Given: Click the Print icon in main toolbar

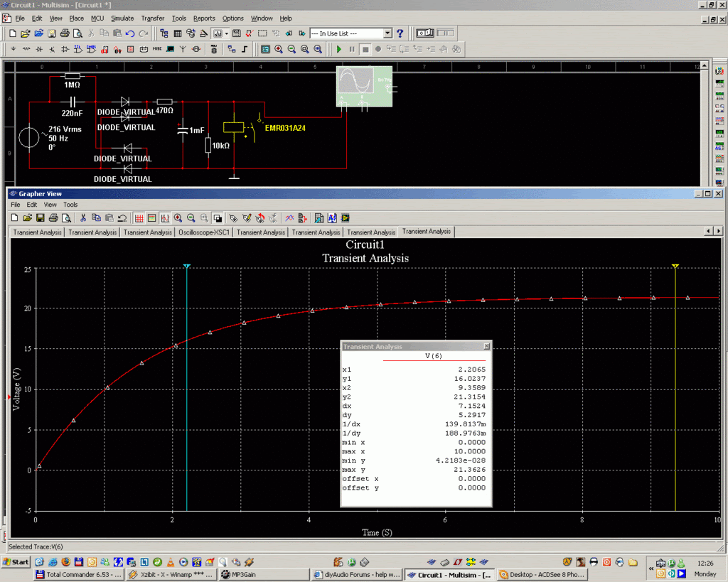Looking at the screenshot, I should [64, 33].
